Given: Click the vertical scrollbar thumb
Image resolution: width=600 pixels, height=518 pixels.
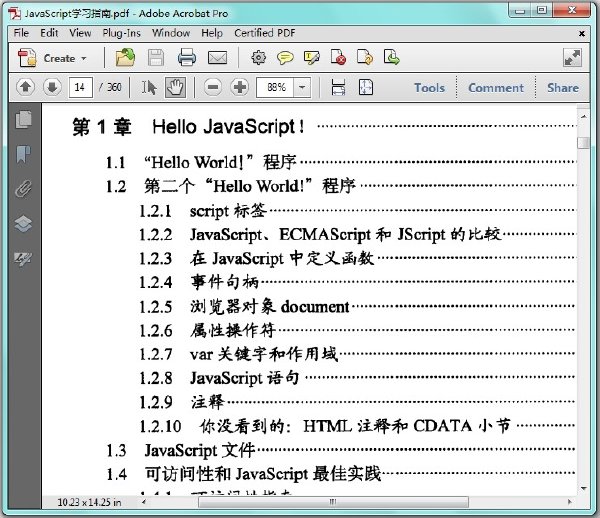Looking at the screenshot, I should 584,142.
